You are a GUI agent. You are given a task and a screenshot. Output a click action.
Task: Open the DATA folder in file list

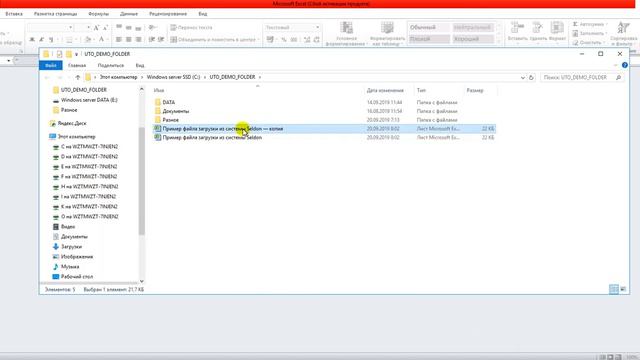169,102
